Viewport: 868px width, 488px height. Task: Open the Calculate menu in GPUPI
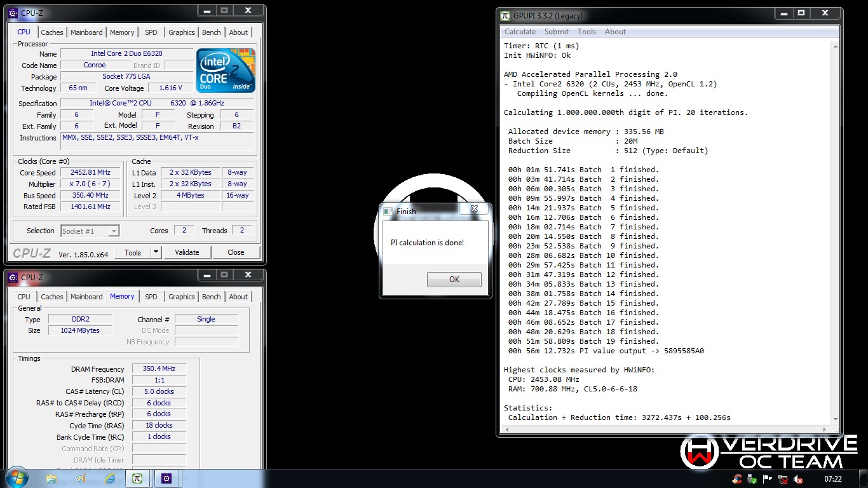520,32
